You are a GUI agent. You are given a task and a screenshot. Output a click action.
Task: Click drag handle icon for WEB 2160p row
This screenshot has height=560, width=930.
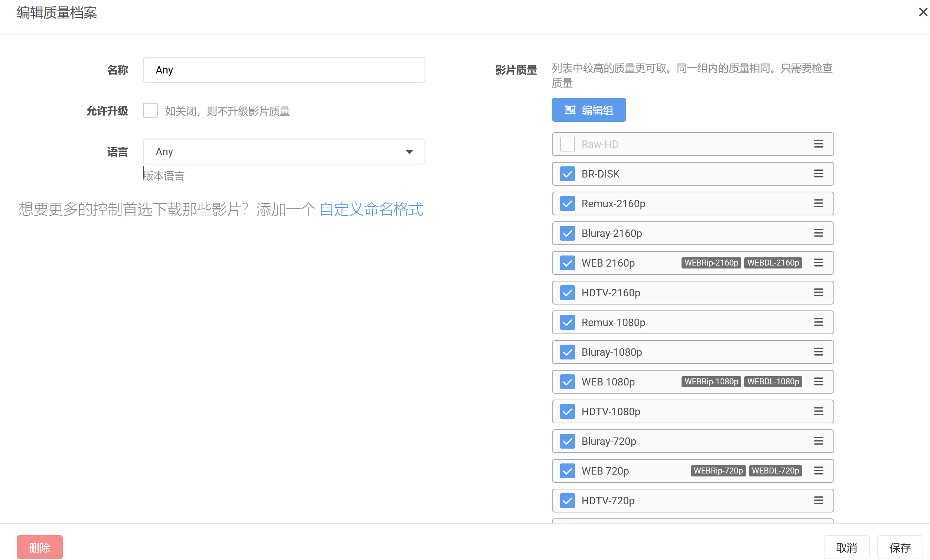(x=818, y=263)
